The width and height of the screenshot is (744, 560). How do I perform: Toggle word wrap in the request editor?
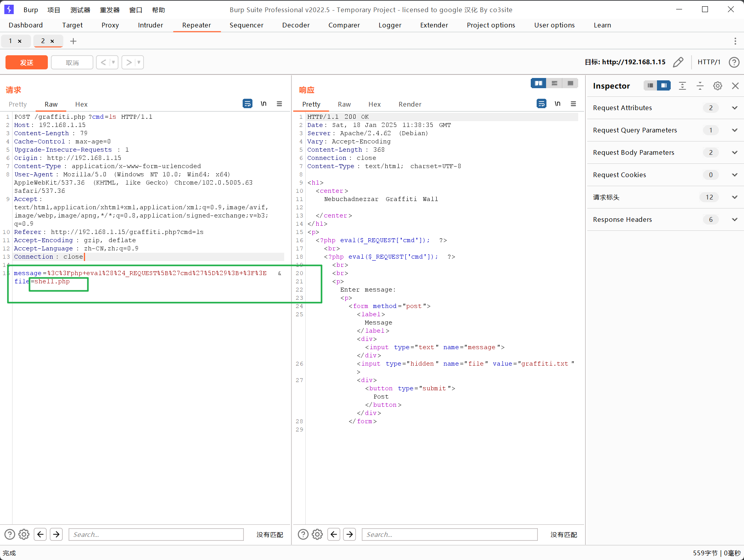click(x=247, y=104)
